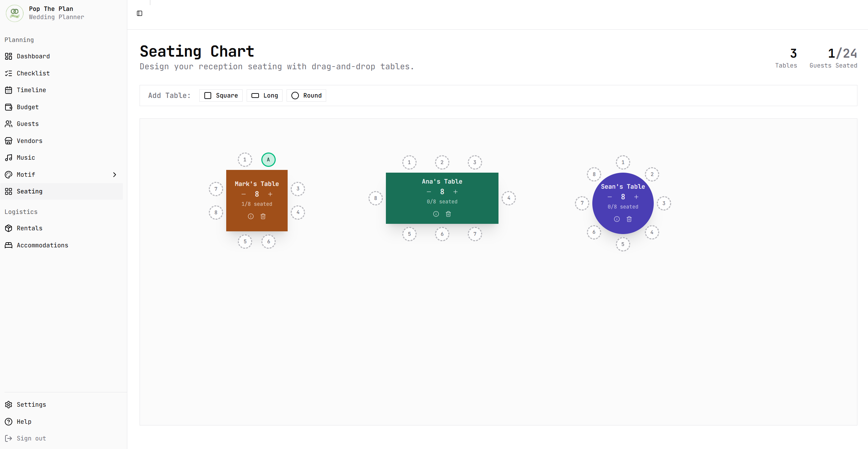Delete Mark's Table with trash icon
Viewport: 868px width, 449px height.
point(263,216)
